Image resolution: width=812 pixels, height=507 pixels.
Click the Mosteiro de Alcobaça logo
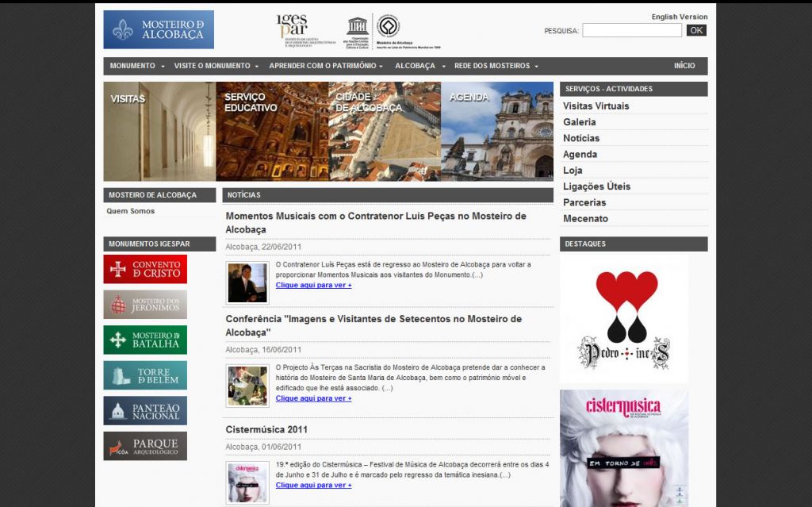coord(159,29)
